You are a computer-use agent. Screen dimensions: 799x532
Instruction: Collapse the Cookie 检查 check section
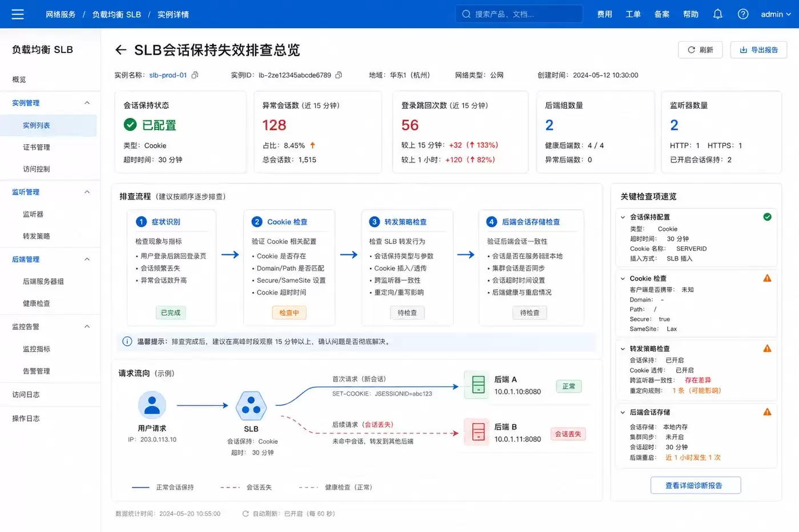point(623,279)
